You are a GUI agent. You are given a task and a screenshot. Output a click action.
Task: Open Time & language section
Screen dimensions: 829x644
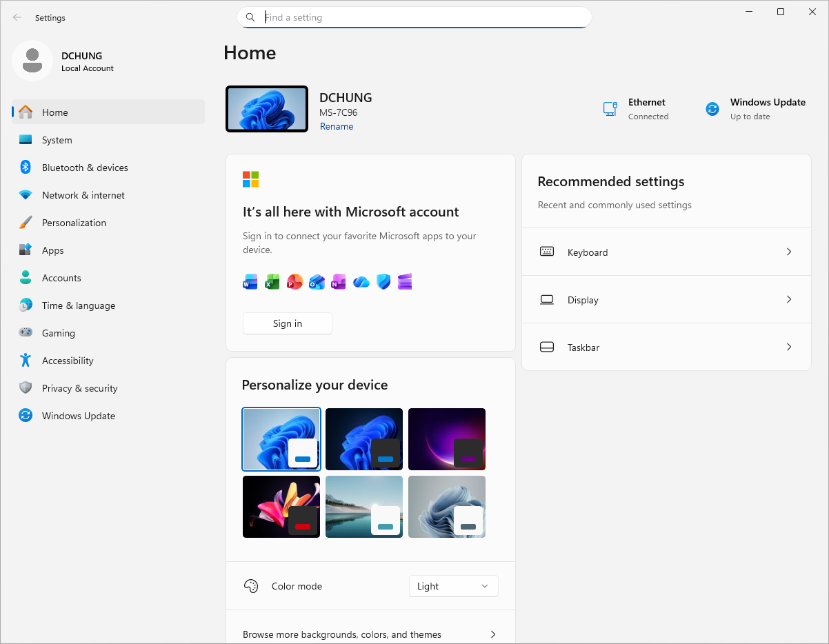click(108, 305)
